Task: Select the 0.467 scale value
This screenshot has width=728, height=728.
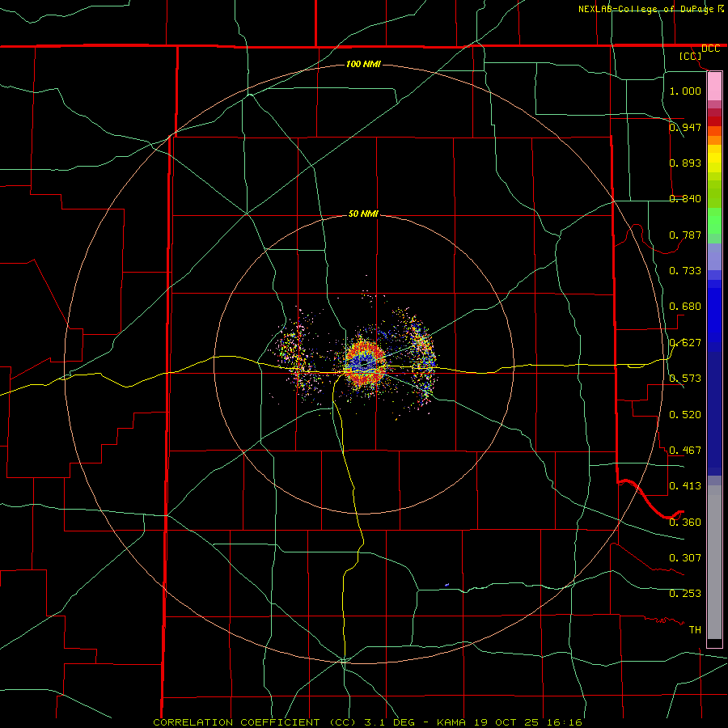Action: 685,451
